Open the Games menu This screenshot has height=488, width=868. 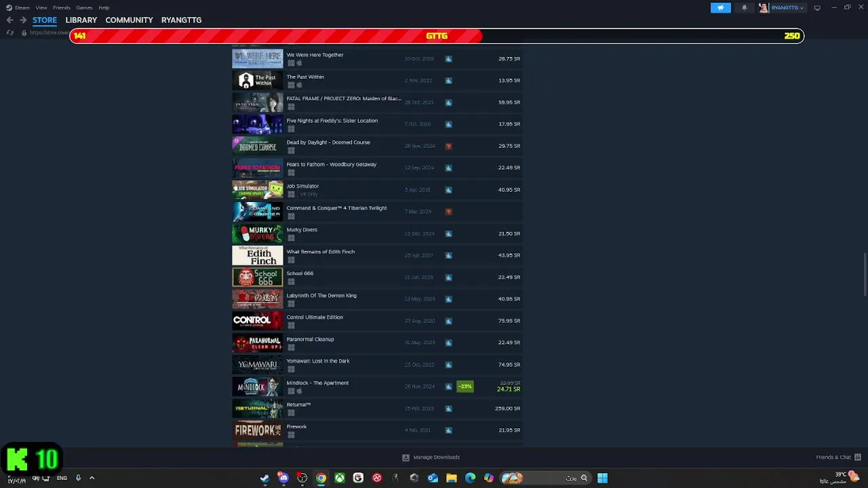(x=84, y=7)
